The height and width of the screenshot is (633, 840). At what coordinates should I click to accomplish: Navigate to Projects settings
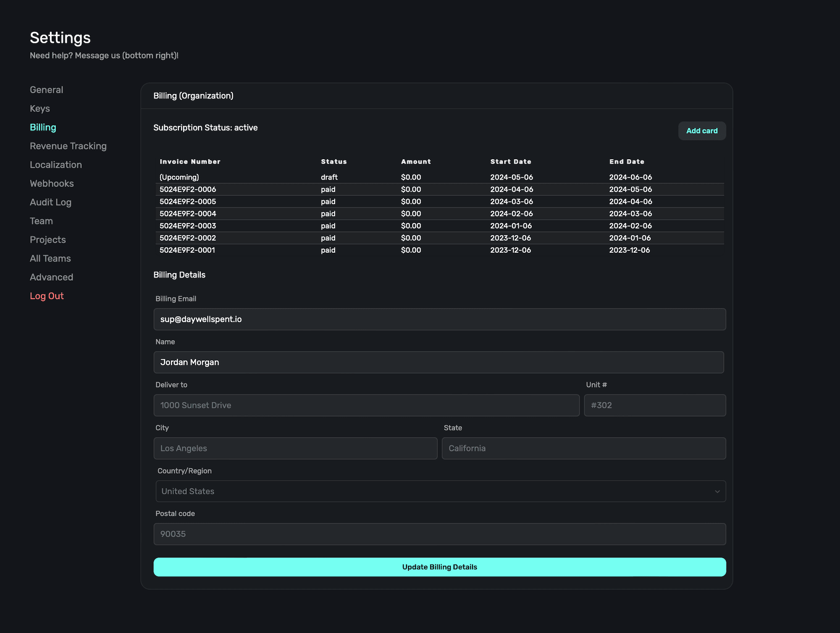click(x=48, y=240)
